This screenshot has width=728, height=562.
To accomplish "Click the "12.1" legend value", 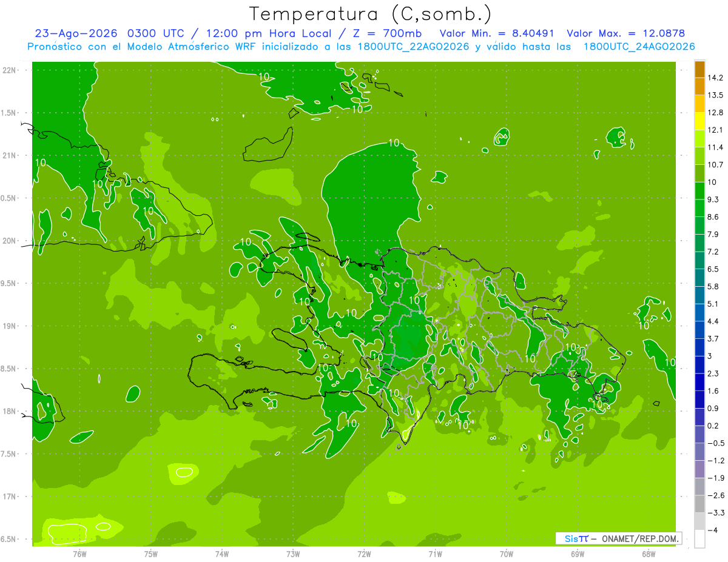I will 716,130.
